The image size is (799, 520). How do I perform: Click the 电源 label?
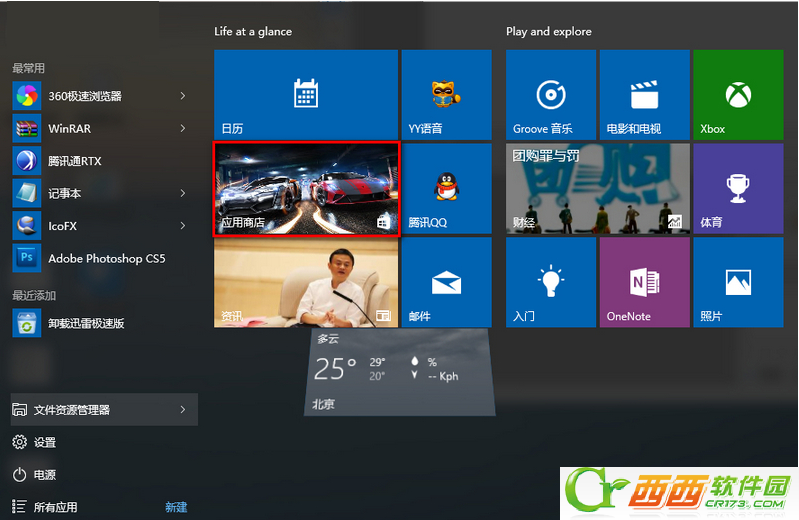(x=45, y=475)
